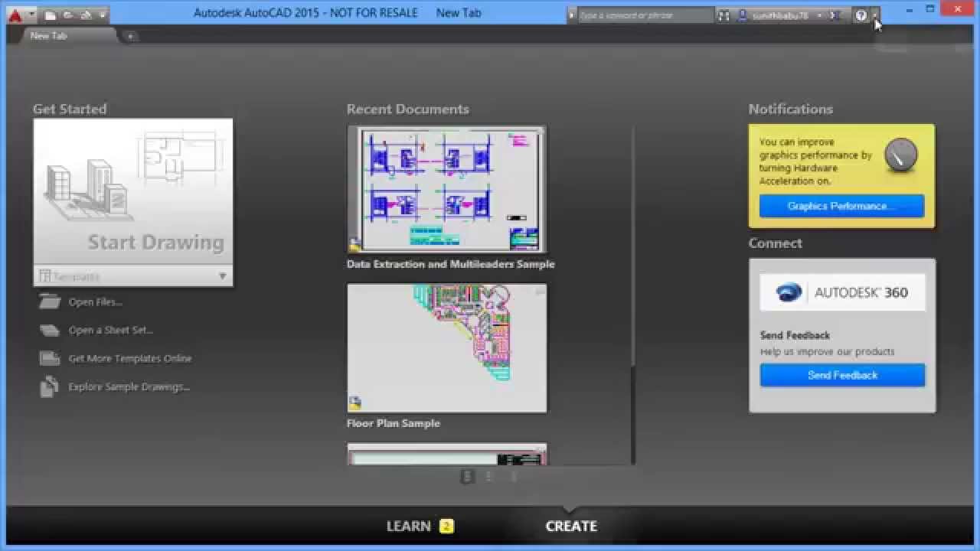Open the Floor Plan Sample thumbnail
Screen dimensions: 980x551
[x=447, y=348]
